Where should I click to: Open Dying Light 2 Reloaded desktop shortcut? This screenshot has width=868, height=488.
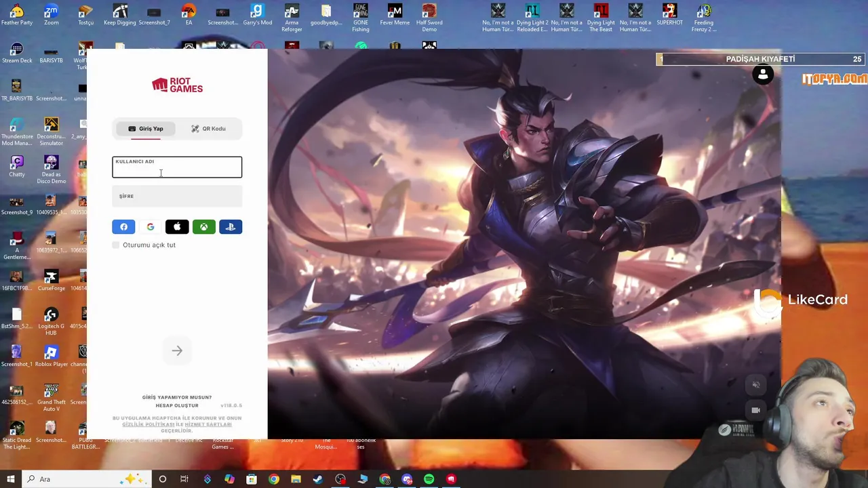click(532, 18)
